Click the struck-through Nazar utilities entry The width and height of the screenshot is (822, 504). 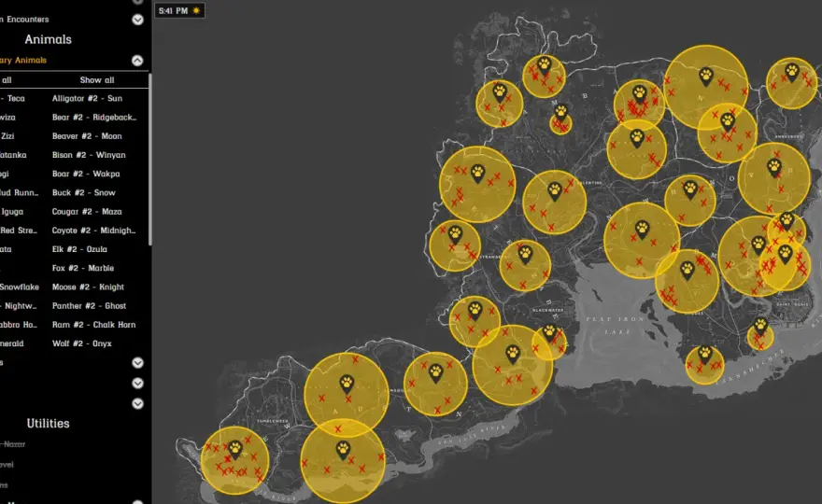(x=13, y=444)
